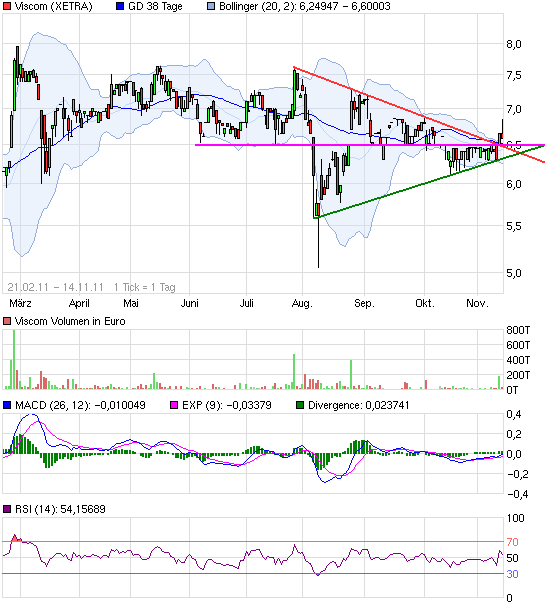545x606 pixels.
Task: Click the 'Juni' month axis label
Action: 189,303
